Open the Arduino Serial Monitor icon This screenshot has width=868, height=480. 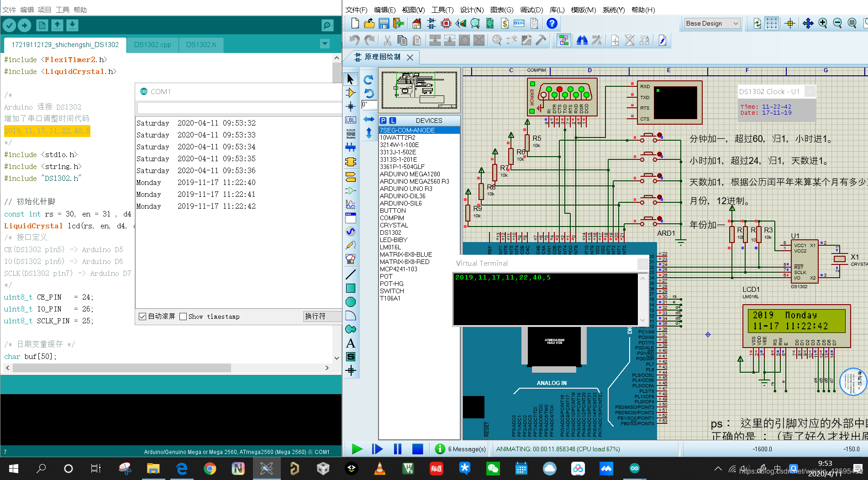(x=327, y=26)
